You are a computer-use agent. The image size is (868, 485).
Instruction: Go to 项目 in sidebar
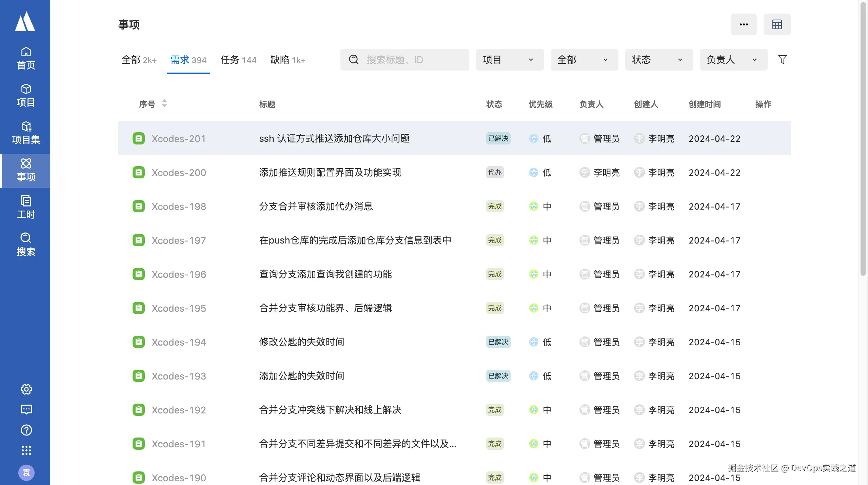pos(26,95)
